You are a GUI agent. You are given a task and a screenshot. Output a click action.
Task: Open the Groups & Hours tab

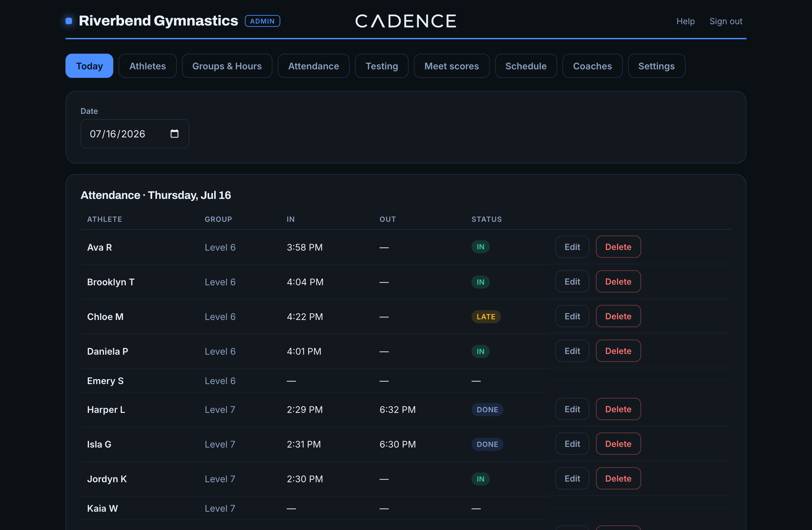coord(227,66)
